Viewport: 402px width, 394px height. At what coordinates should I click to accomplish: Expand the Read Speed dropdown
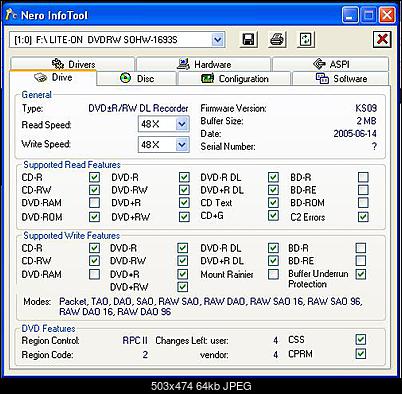(x=182, y=124)
